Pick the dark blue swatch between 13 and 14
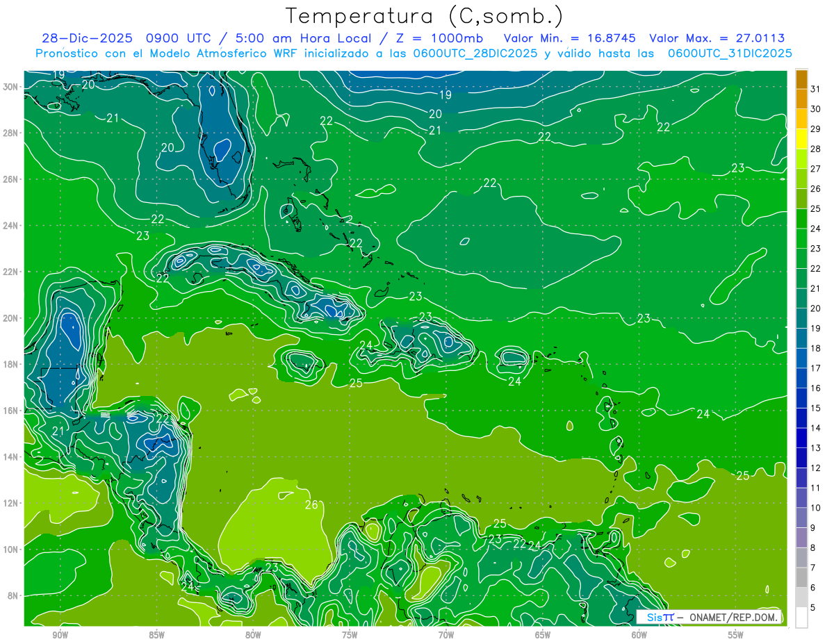 pyautogui.click(x=801, y=438)
